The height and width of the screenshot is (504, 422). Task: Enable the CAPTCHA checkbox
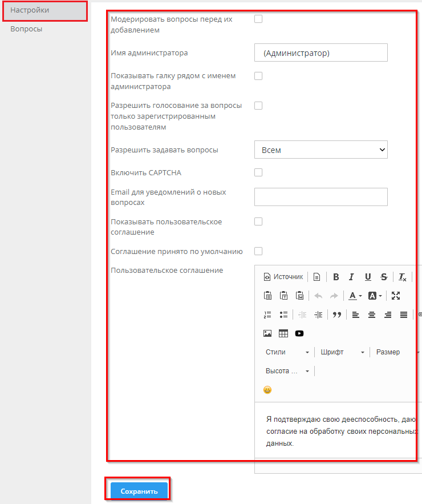coord(258,172)
